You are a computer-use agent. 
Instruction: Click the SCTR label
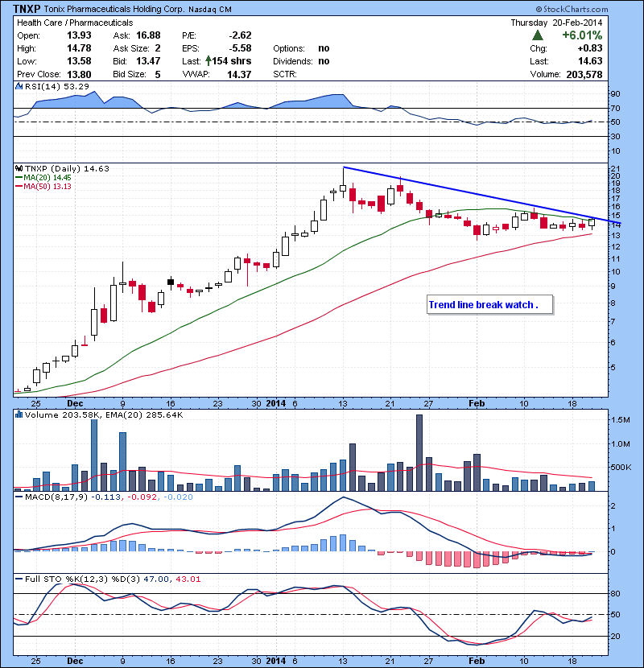point(285,75)
